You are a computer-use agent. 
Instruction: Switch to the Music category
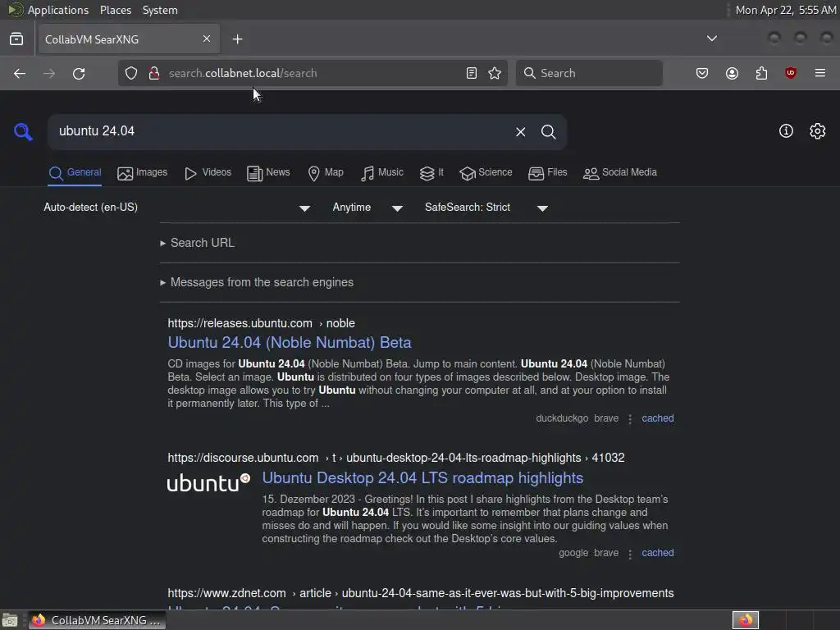(382, 172)
